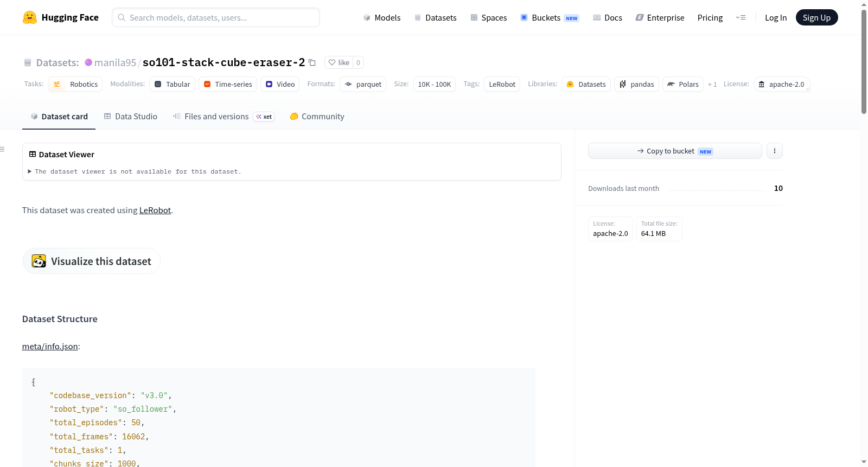Click the Dataset Viewer heading
Viewport: 868px width, 467px height.
pos(61,155)
